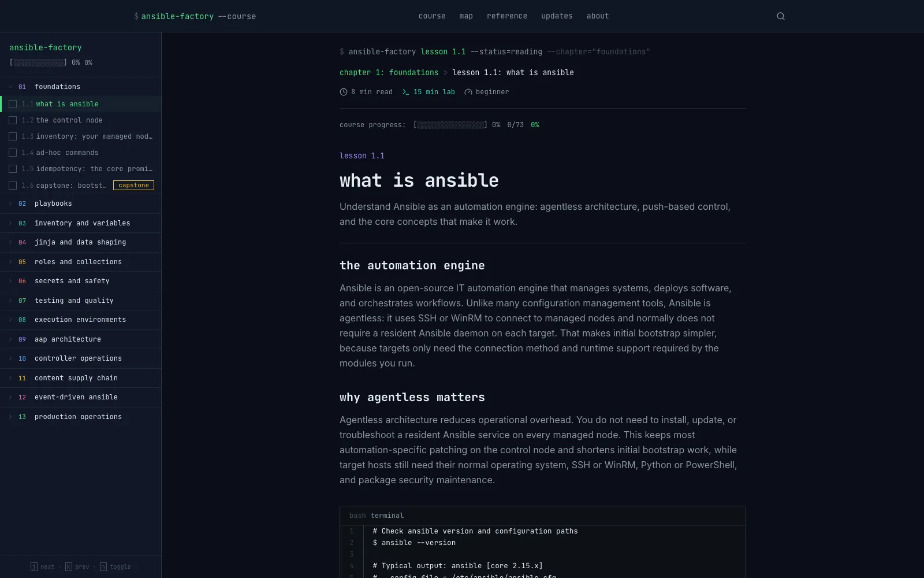Expand chapter 09 aap architecture chevron
The image size is (924, 578).
click(x=10, y=339)
